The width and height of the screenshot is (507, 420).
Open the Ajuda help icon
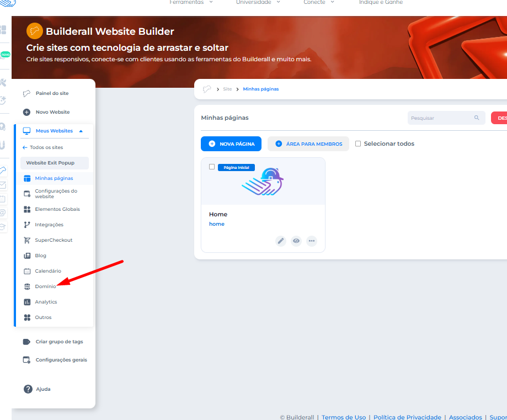(x=28, y=389)
